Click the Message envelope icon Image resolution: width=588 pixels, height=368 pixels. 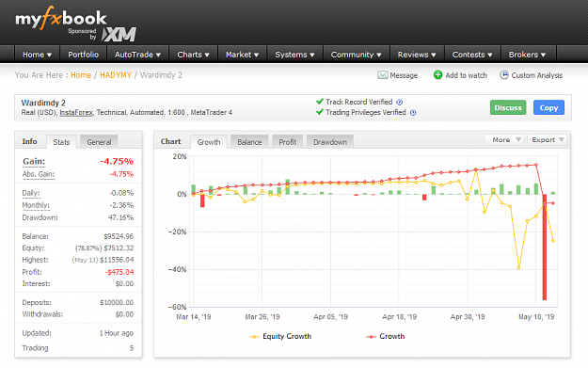(383, 75)
